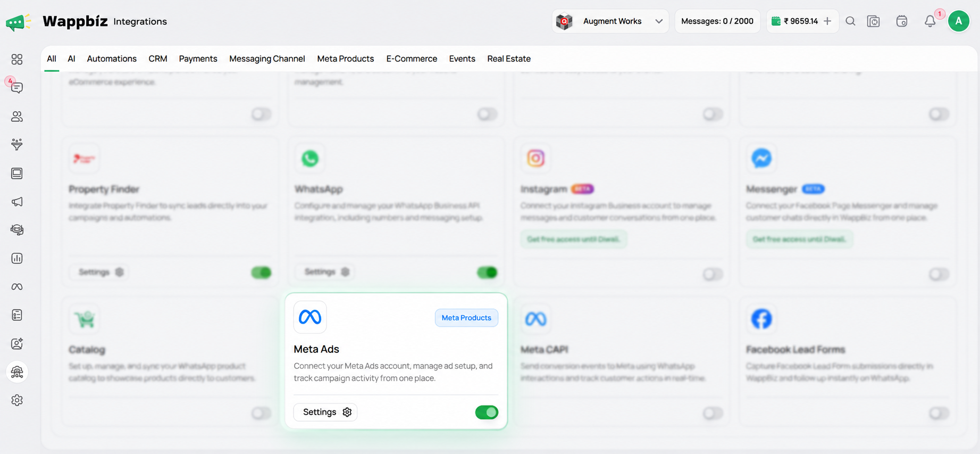Enable the Meta CAPI toggle
This screenshot has width=980, height=454.
(x=713, y=413)
